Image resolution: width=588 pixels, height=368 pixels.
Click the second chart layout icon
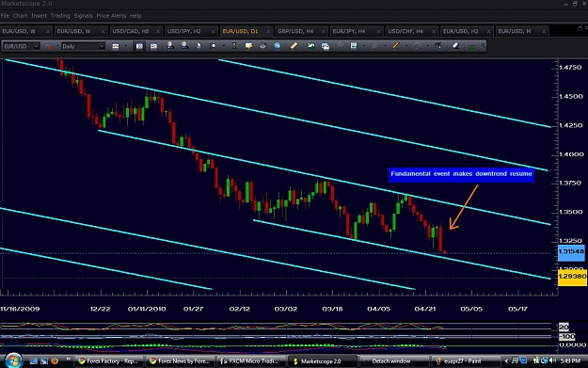[153, 46]
